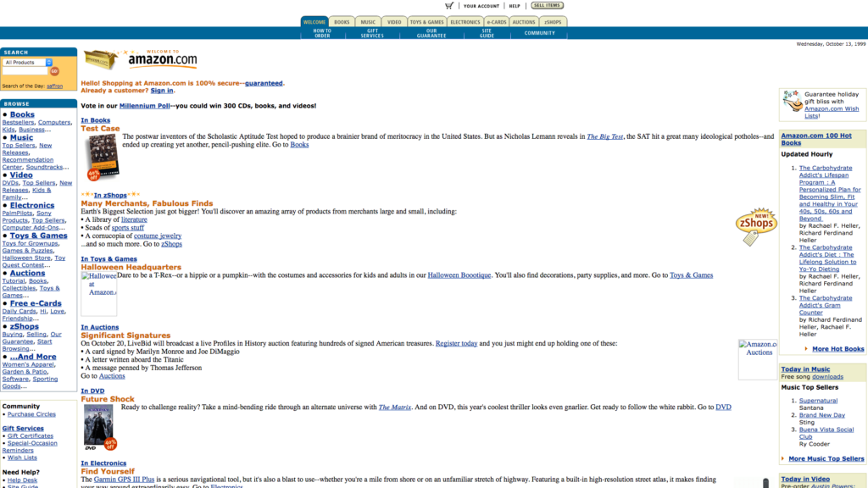868x488 pixels.
Task: Open the Millennium Poll link
Action: (144, 106)
